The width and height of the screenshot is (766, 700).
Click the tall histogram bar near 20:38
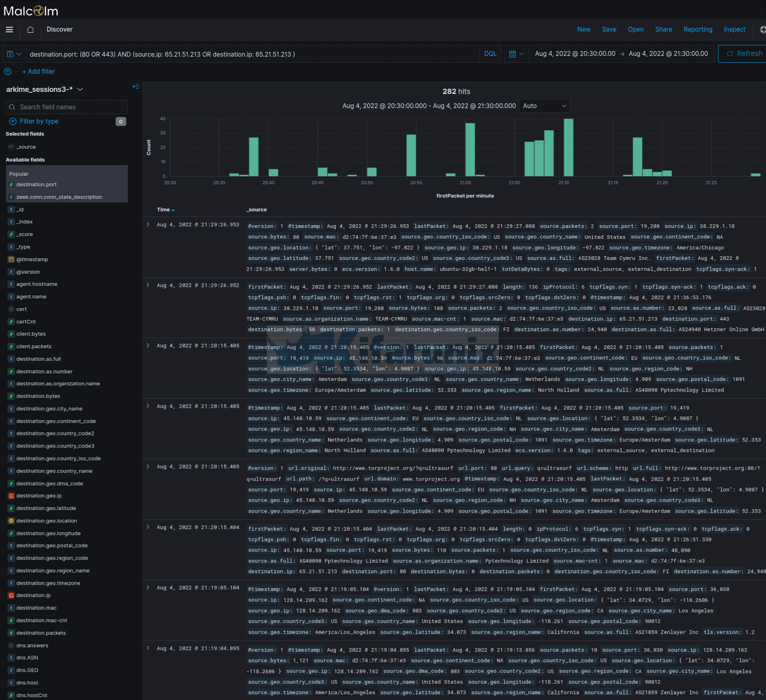coord(254,157)
